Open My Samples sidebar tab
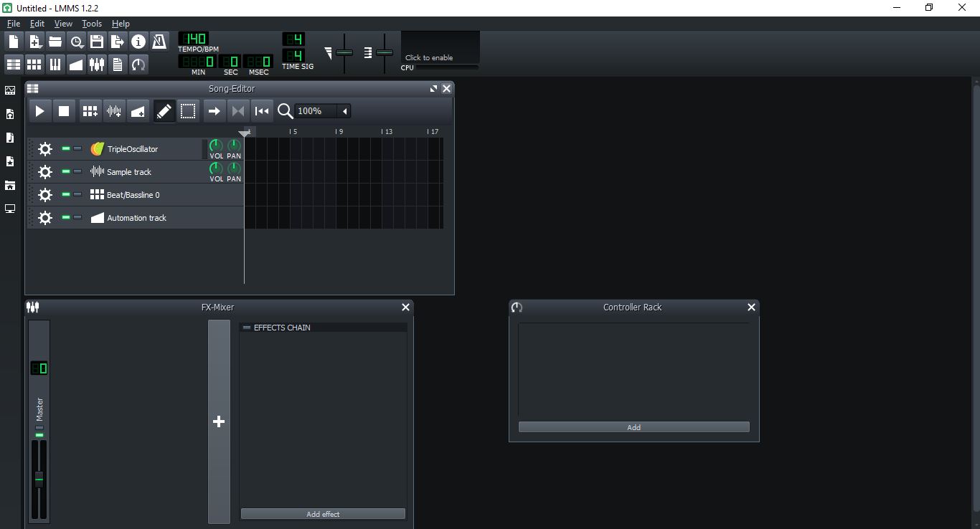980x529 pixels. (10, 138)
